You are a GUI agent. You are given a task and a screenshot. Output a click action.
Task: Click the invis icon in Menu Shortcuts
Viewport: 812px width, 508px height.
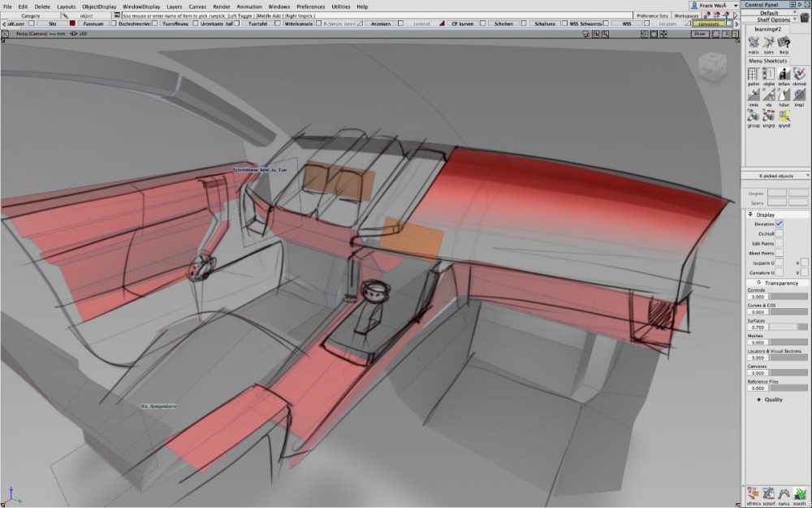click(753, 95)
